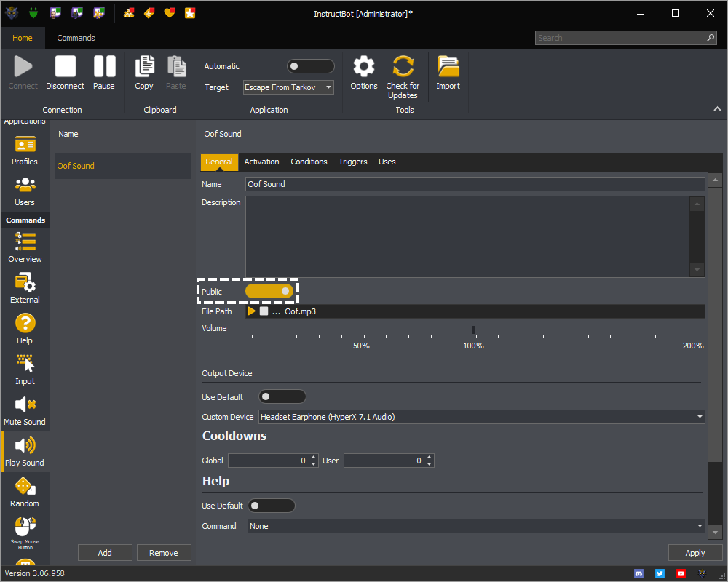Play the Oof.mp3 file preview
Screen dimensions: 728x582
click(x=251, y=311)
